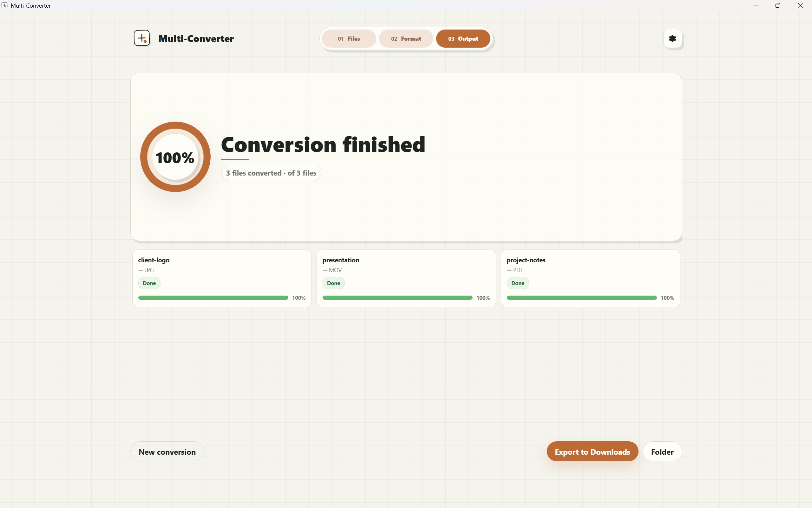Open the output Folder
Screen dimensions: 812x508
click(662, 451)
